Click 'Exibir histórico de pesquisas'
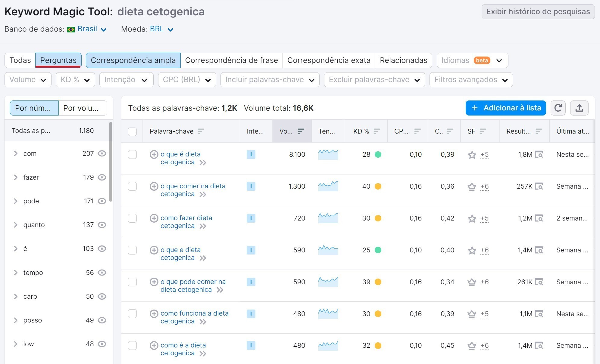Image resolution: width=600 pixels, height=364 pixels. pos(538,11)
